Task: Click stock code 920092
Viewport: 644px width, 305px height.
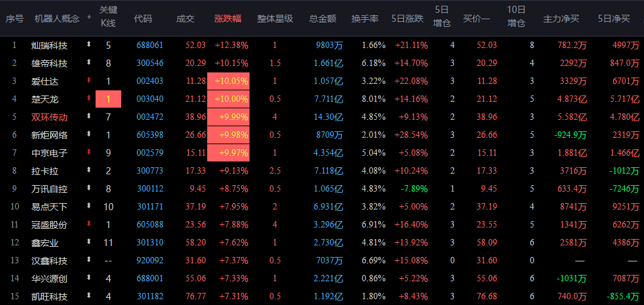Action: click(150, 261)
